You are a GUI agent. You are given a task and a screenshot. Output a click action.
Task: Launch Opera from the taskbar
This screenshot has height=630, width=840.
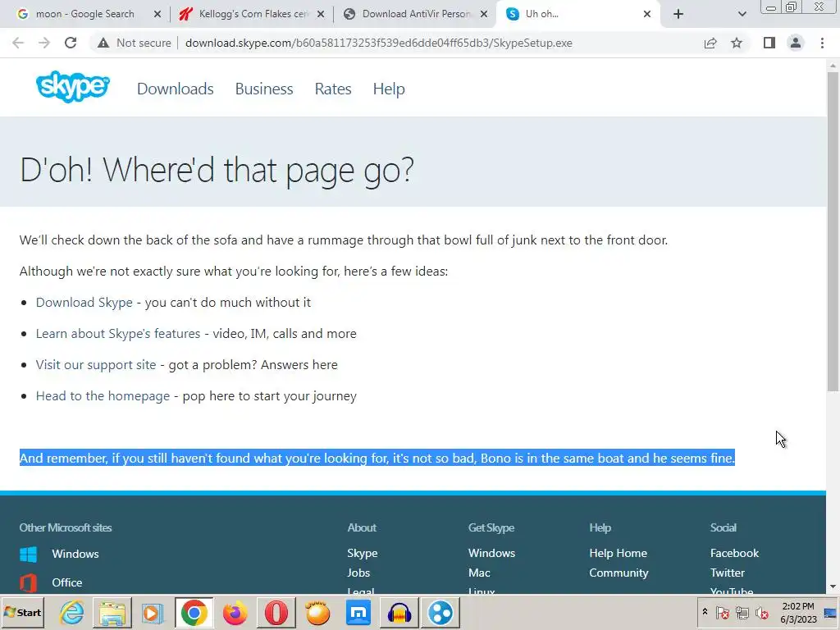click(276, 613)
